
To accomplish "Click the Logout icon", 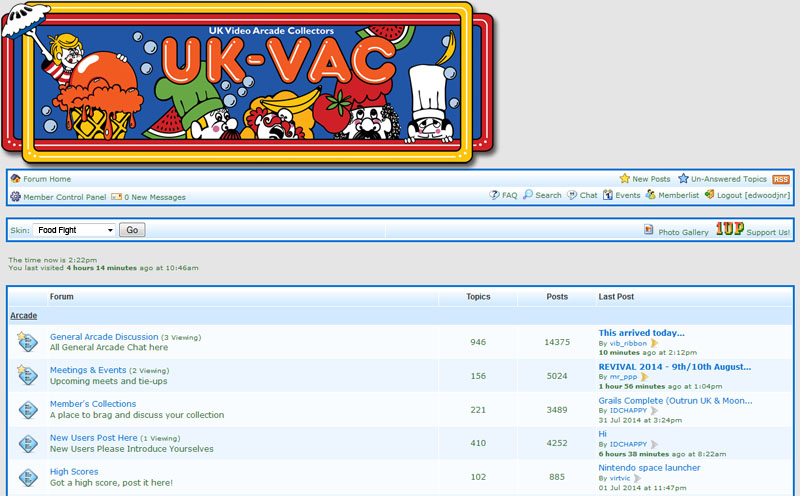I will pyautogui.click(x=709, y=194).
